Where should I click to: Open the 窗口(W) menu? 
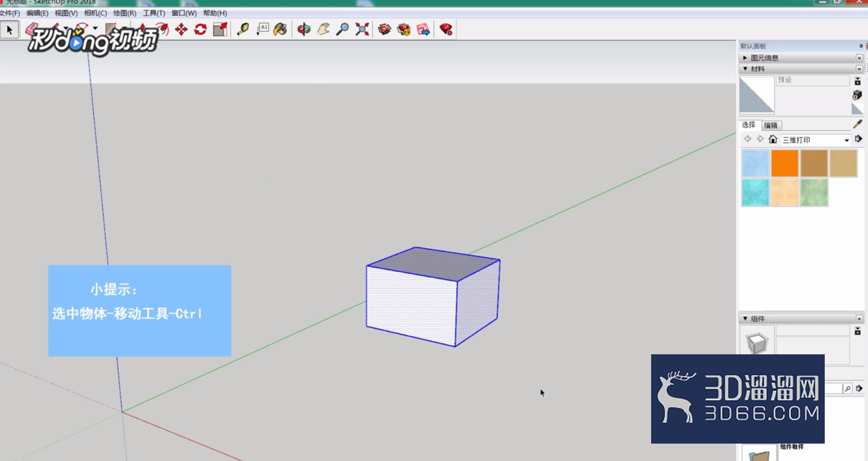[184, 13]
